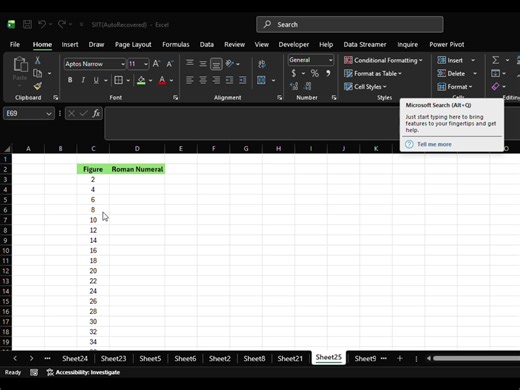This screenshot has height=390, width=520.
Task: Open the Font name combo box
Action: 95,64
